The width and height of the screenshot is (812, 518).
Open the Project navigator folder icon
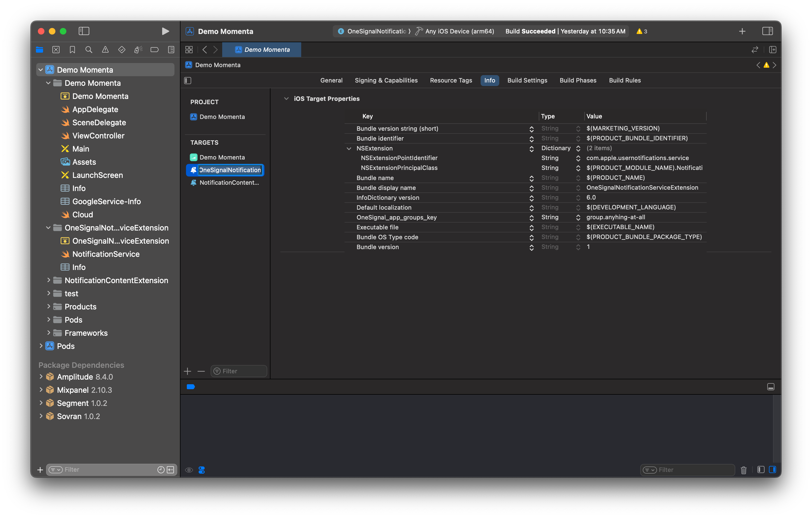point(40,50)
